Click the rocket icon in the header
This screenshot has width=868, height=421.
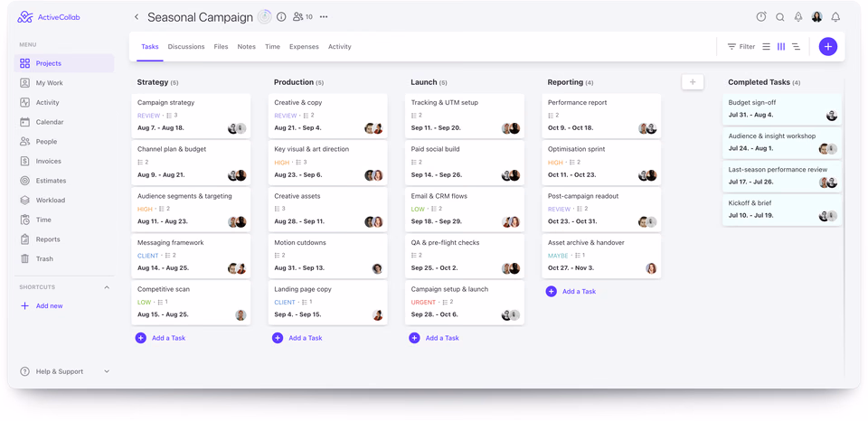(798, 17)
